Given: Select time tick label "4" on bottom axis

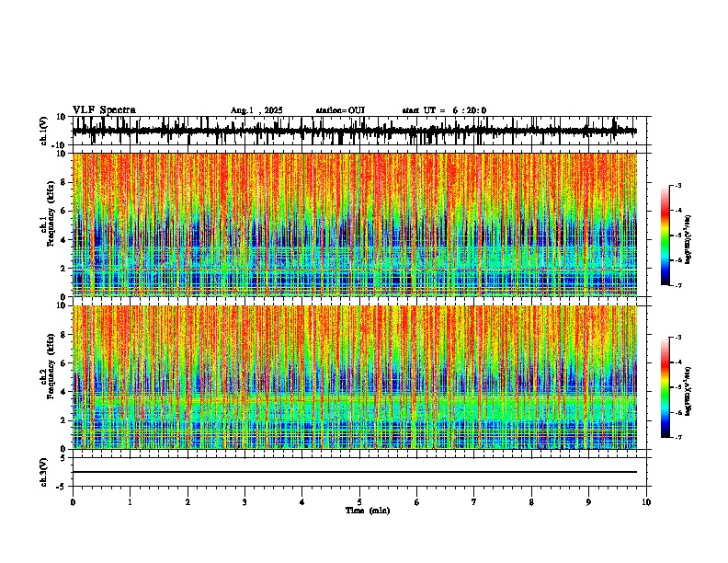Looking at the screenshot, I should tap(302, 502).
